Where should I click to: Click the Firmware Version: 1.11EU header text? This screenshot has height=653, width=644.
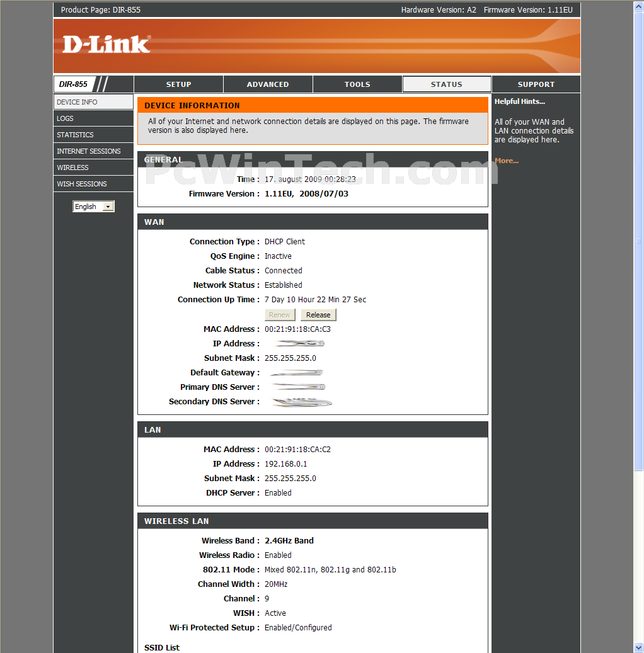(x=528, y=10)
